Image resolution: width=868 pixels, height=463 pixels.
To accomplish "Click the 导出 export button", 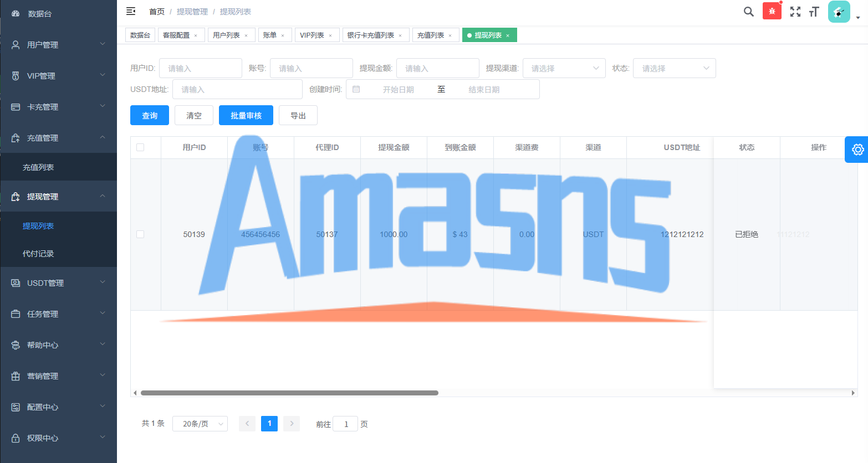I will click(298, 115).
